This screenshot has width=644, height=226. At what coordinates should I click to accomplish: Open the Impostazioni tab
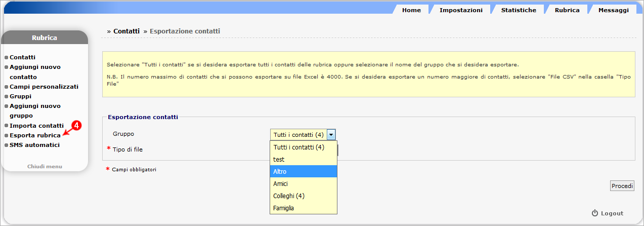point(461,10)
